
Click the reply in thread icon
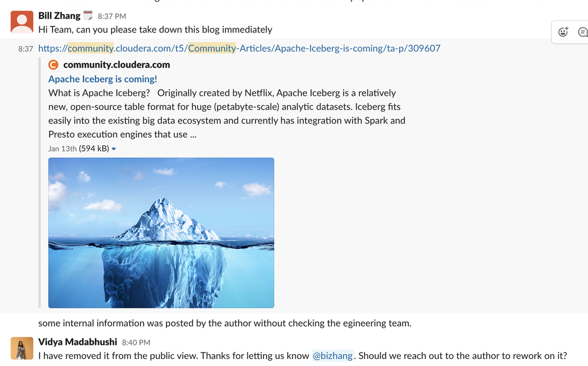[x=582, y=32]
